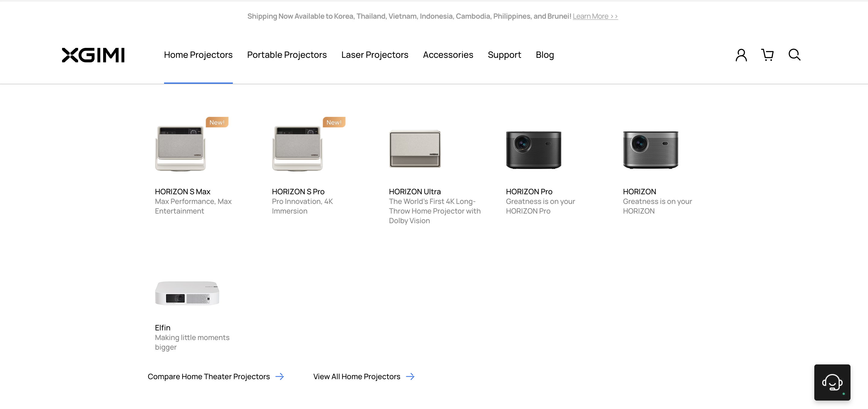Open View All Home Projectors link
Image resolution: width=868 pixels, height=409 pixels.
[356, 376]
